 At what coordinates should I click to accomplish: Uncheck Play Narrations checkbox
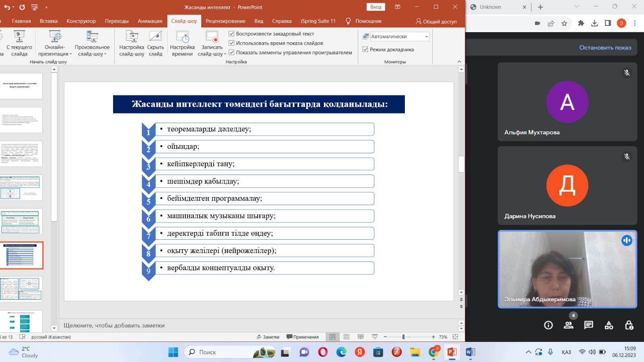pyautogui.click(x=231, y=34)
